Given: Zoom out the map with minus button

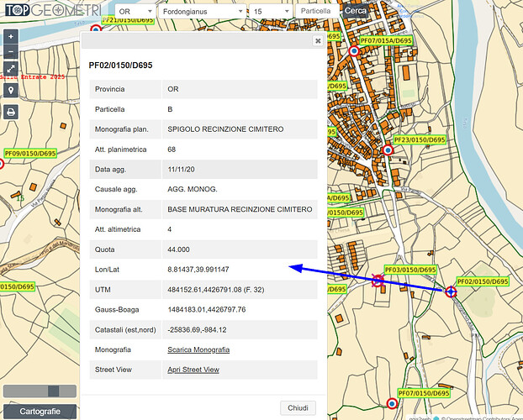Looking at the screenshot, I should (11, 51).
